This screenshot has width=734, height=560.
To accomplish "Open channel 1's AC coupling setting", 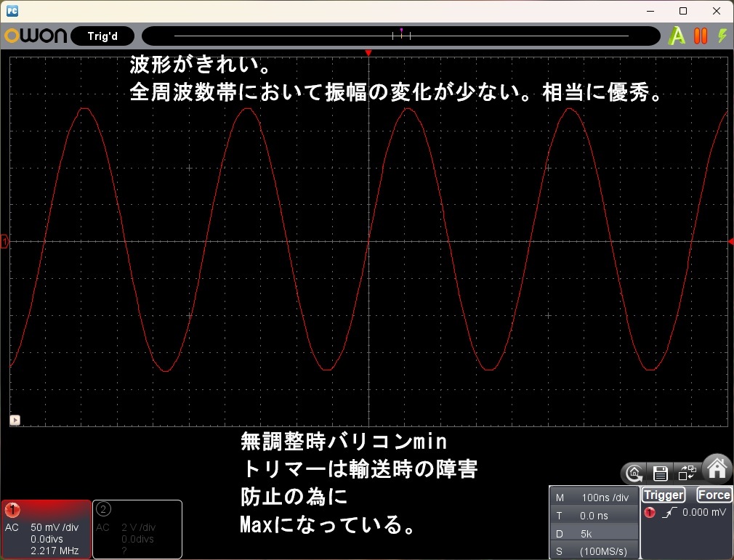I will (x=12, y=527).
